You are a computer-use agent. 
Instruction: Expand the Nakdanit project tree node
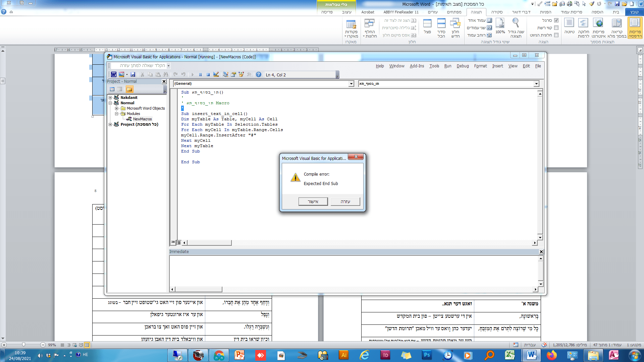pyautogui.click(x=110, y=98)
